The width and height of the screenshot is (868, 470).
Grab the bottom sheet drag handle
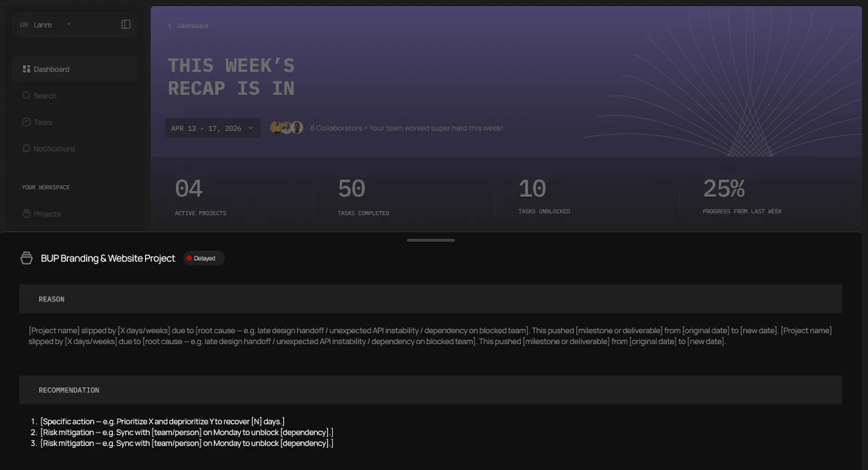click(x=431, y=240)
